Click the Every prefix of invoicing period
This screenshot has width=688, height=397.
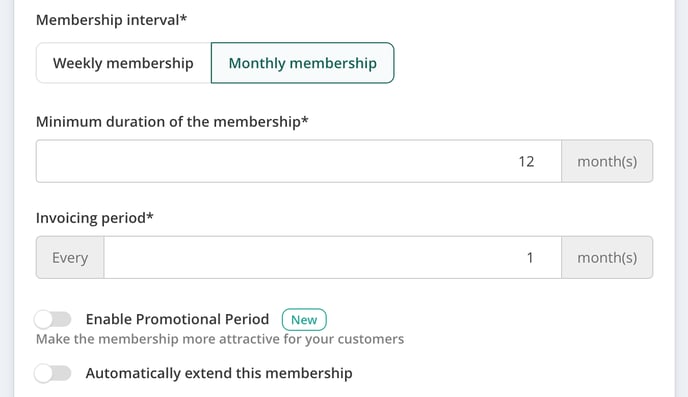click(70, 258)
